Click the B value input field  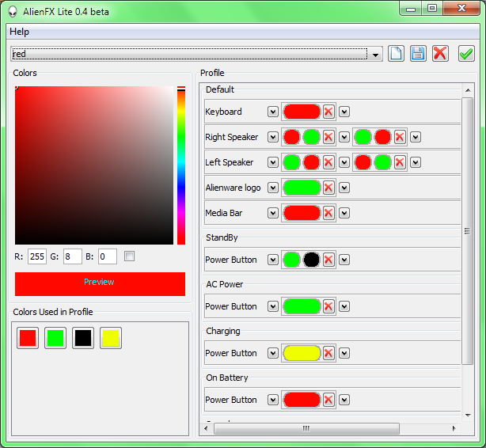pyautogui.click(x=108, y=256)
